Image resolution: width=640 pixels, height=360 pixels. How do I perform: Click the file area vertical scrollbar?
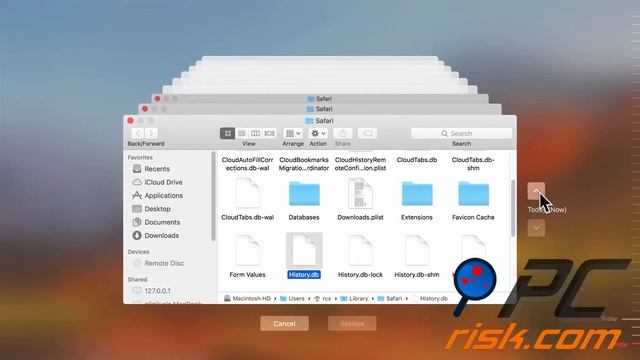pos(513,208)
